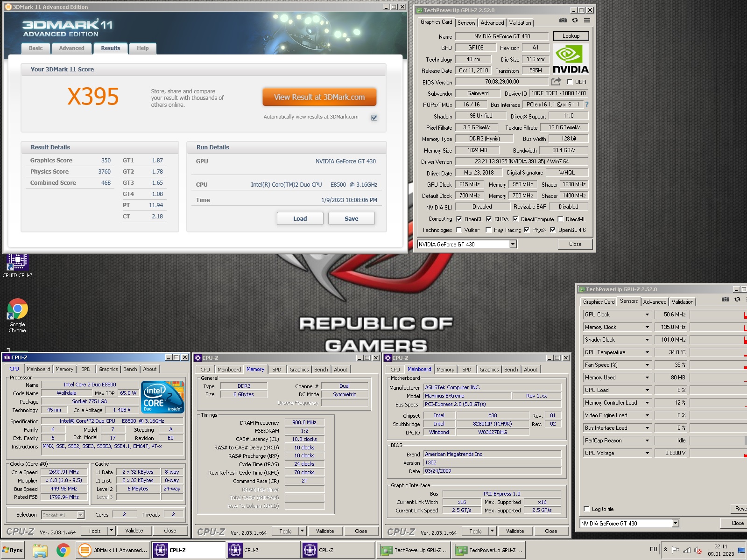Expand the GPU Clock sensor dropdown

point(647,315)
